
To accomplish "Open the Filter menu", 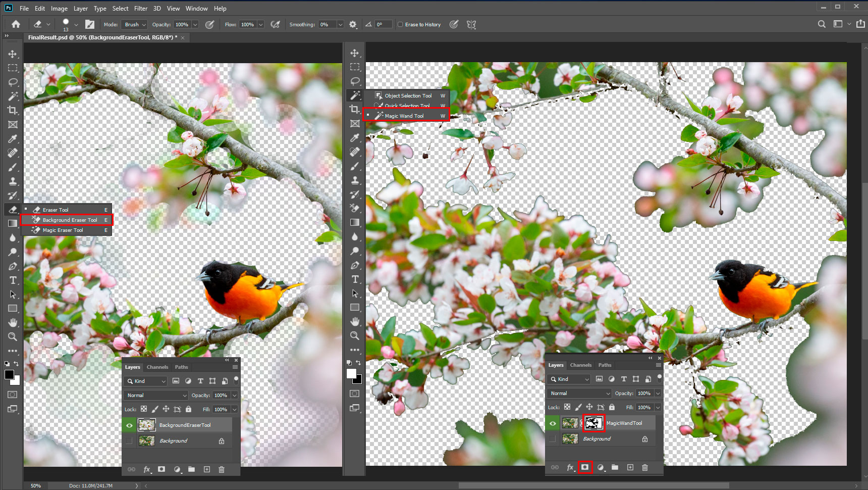I will pos(141,9).
